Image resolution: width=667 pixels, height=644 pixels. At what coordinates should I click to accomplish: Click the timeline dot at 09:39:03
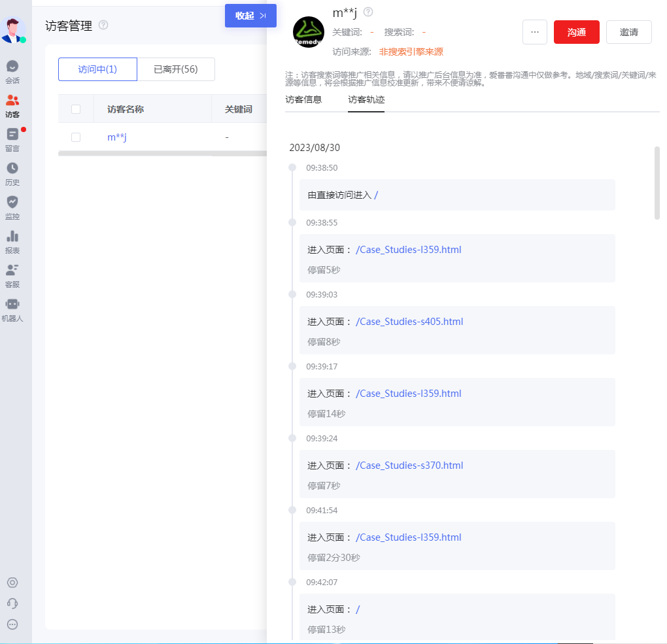point(292,294)
